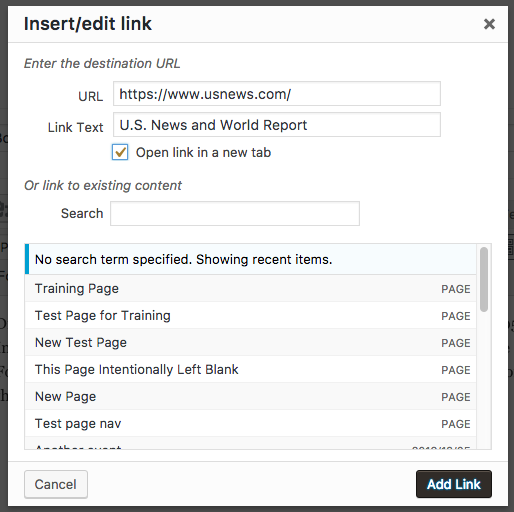
Task: Click the Link Text input field
Action: pos(277,125)
